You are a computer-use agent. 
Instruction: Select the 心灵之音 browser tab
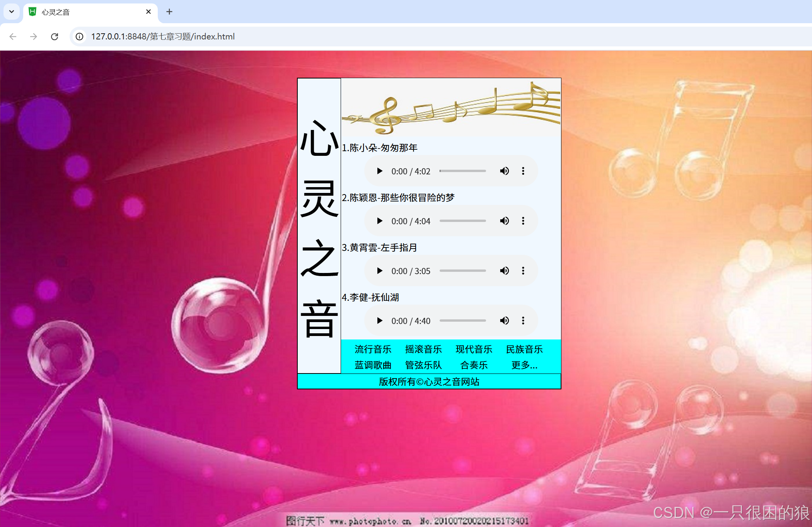77,12
